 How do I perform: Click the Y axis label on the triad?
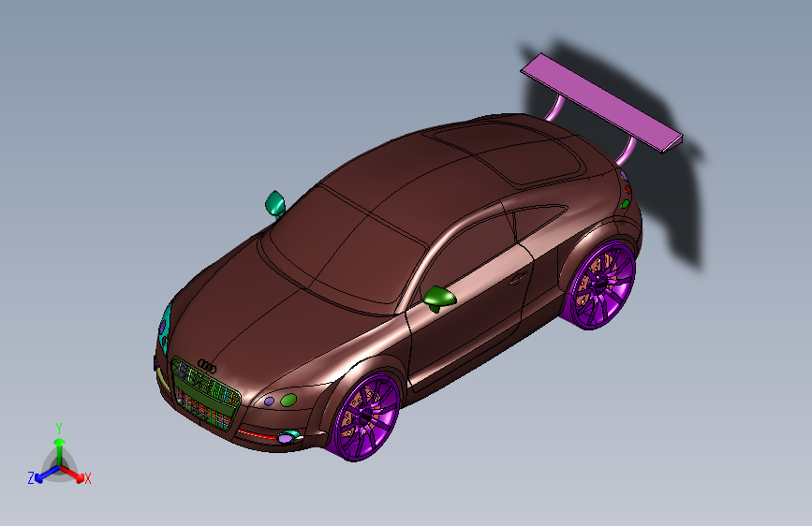(59, 429)
